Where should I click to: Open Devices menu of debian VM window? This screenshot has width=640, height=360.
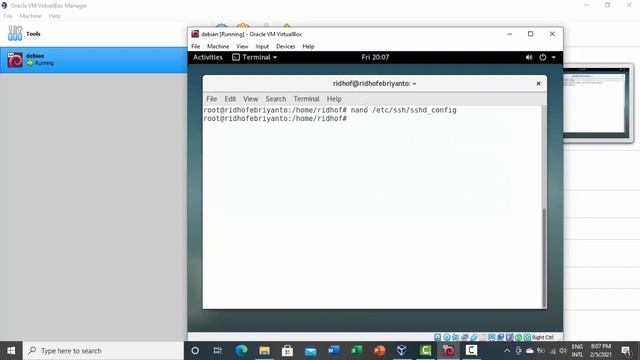(x=285, y=47)
